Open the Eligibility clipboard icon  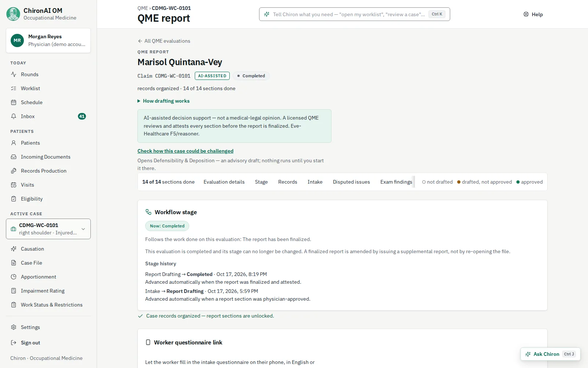(x=14, y=199)
